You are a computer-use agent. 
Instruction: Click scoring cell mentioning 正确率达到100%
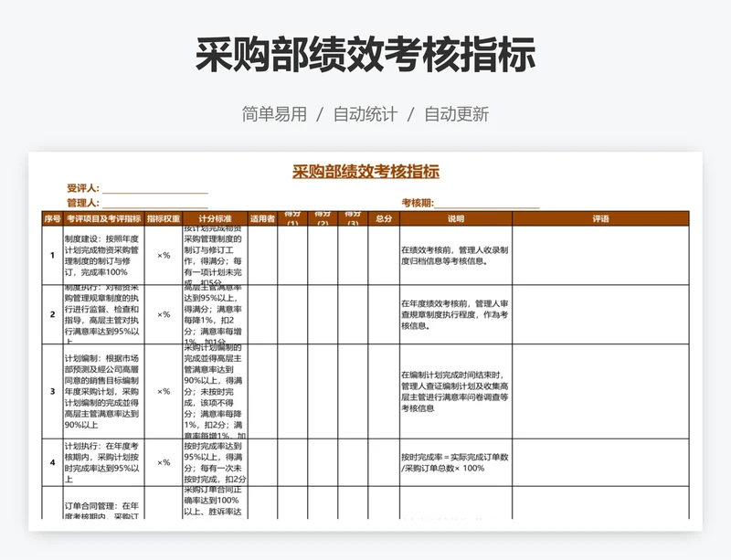click(x=215, y=502)
